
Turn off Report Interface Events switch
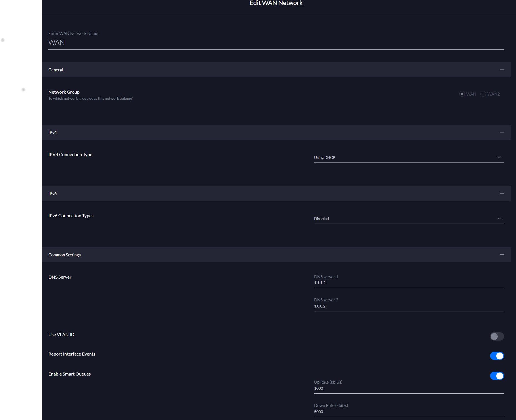497,356
